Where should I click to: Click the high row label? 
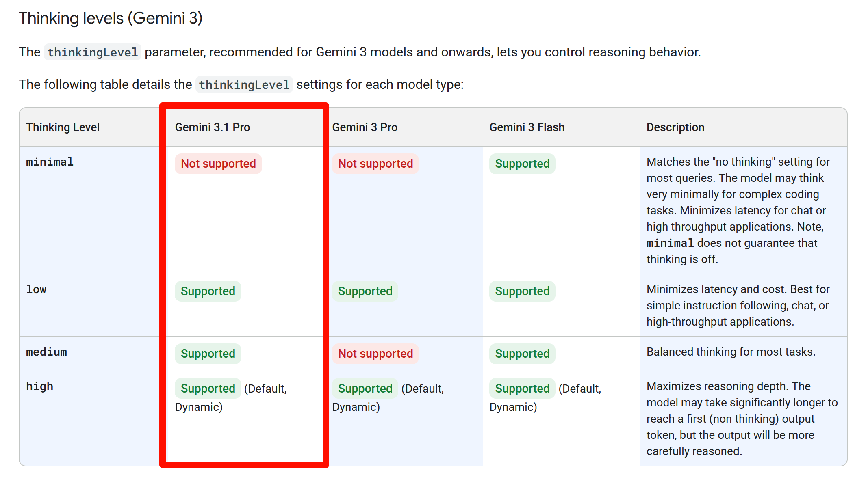(39, 386)
